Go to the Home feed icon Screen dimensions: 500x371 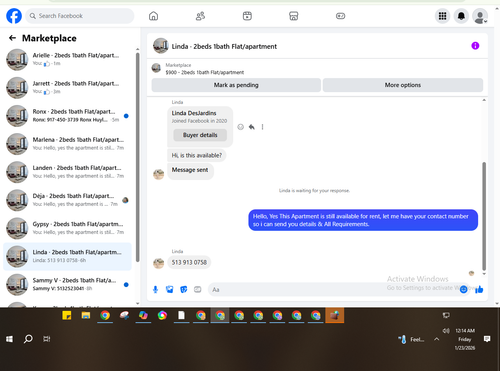[153, 16]
